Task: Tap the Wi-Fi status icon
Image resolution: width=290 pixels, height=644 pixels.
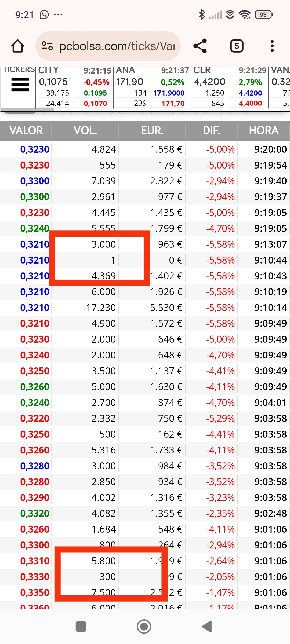Action: 245,14
